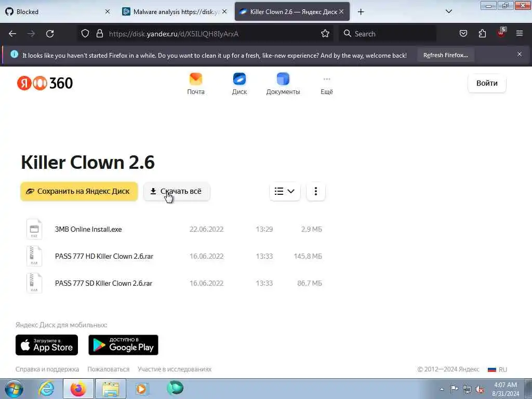The width and height of the screenshot is (532, 399).
Task: Click the 22.06.2022 date cell
Action: 206,229
